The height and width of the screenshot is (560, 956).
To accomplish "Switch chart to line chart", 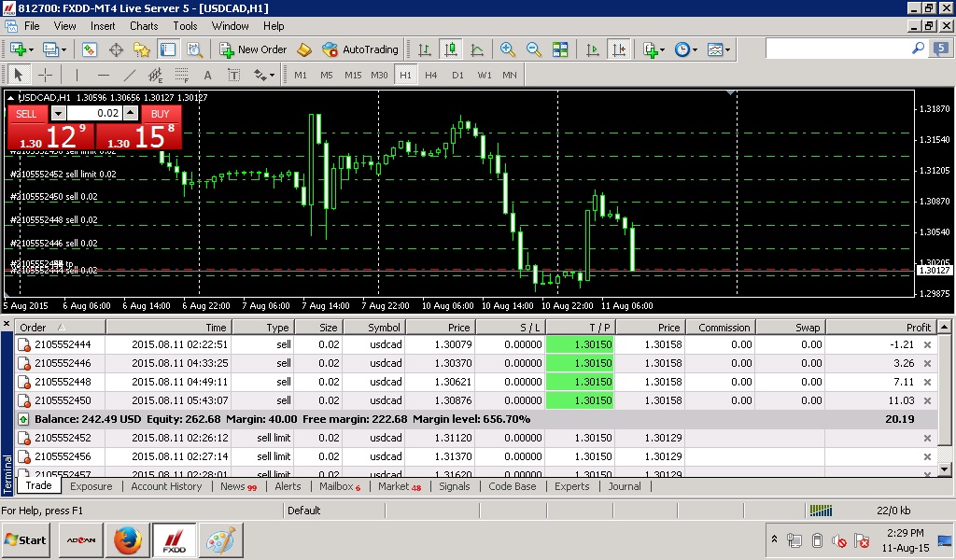I will [477, 49].
